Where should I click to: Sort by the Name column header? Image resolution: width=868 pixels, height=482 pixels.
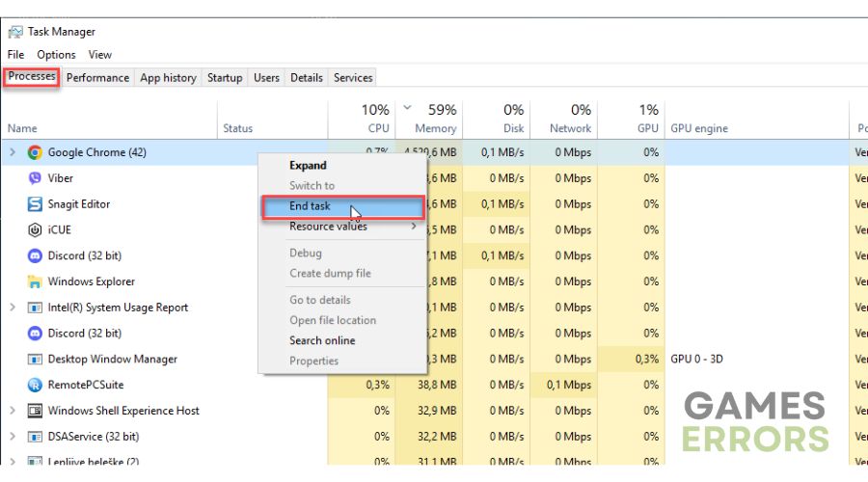click(22, 128)
